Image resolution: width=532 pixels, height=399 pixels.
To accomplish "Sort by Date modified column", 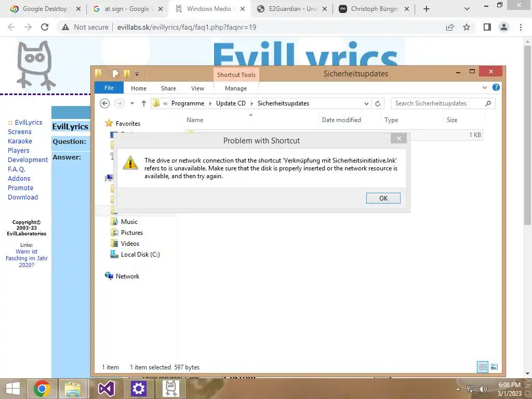I will pyautogui.click(x=341, y=120).
